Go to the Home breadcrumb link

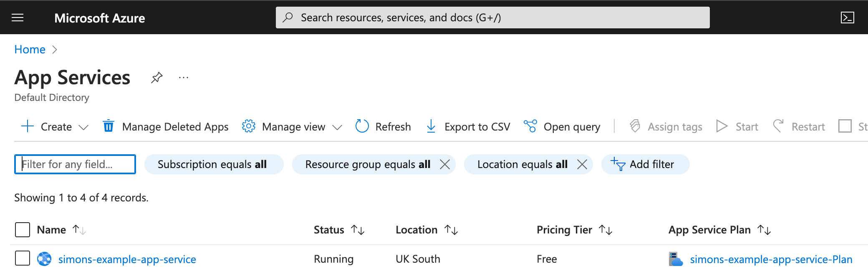(30, 49)
